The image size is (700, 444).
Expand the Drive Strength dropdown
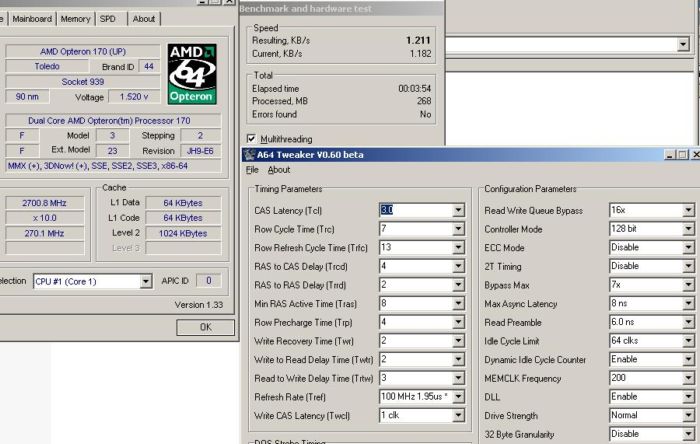pyautogui.click(x=688, y=415)
